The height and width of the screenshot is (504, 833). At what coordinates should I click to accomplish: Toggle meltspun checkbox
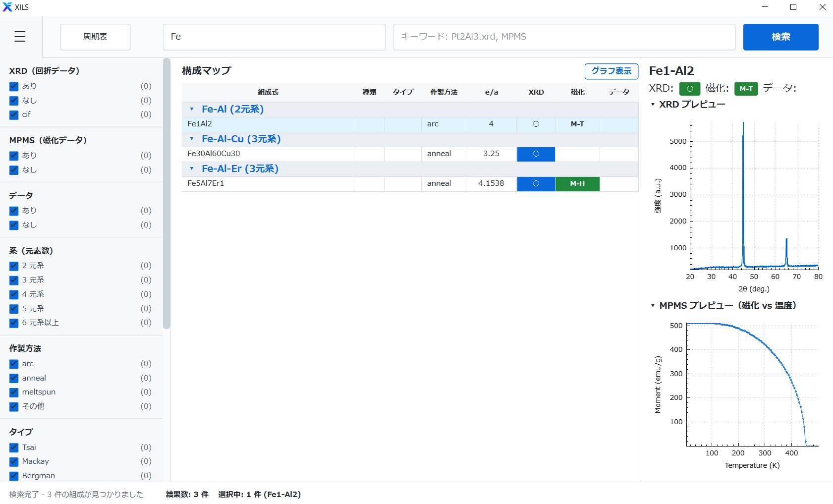pyautogui.click(x=14, y=392)
